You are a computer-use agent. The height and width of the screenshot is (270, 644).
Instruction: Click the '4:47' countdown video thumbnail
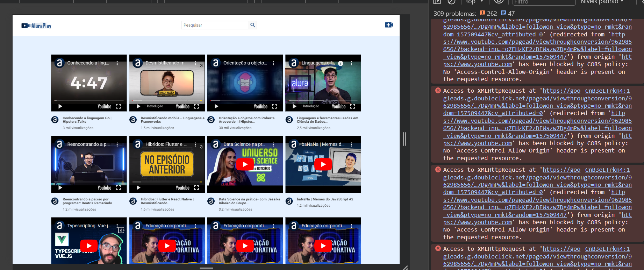89,83
